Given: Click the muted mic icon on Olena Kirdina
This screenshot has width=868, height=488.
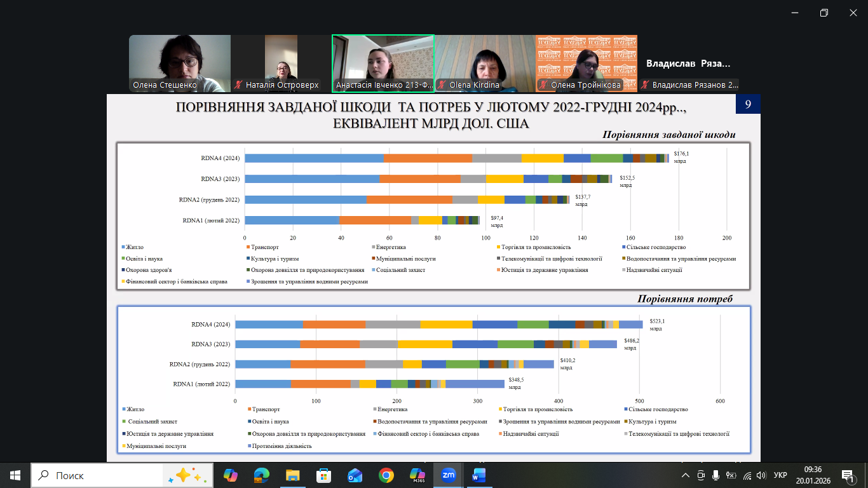Looking at the screenshot, I should coord(441,85).
